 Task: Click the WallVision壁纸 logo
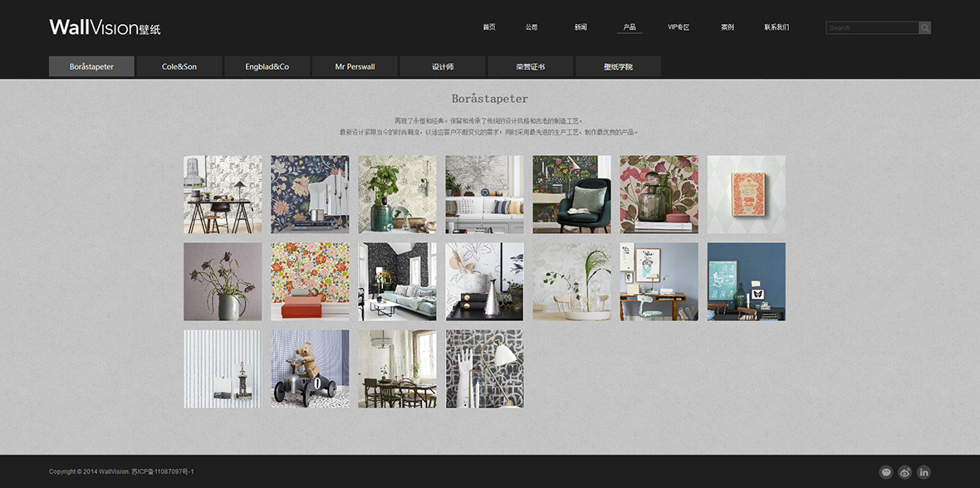point(105,27)
